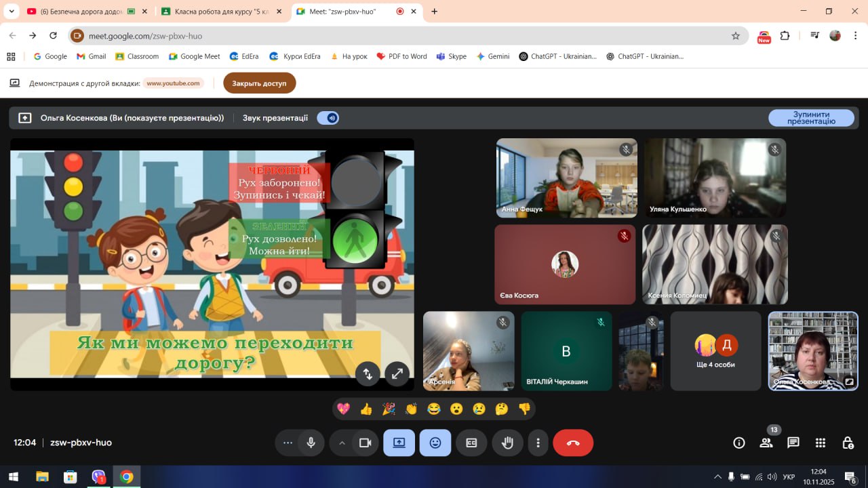Turn on captions in meeting toolbar
Screen dimensions: 868x488
click(471, 443)
